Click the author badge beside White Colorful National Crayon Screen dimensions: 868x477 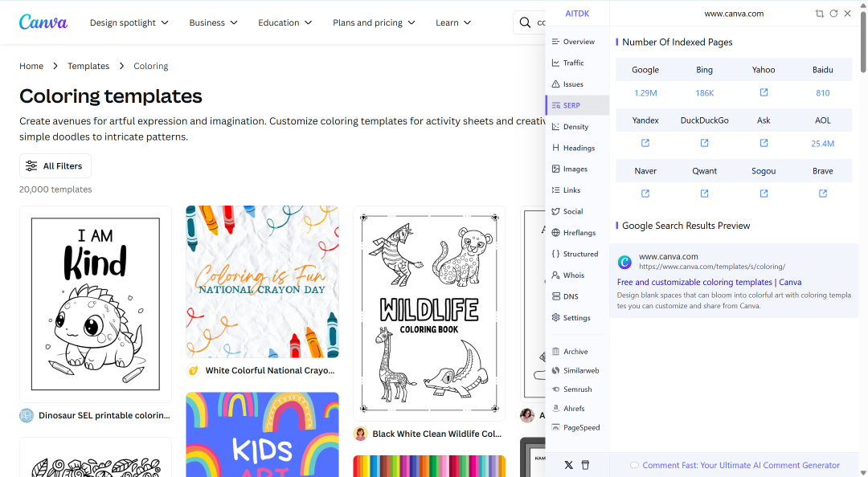193,371
